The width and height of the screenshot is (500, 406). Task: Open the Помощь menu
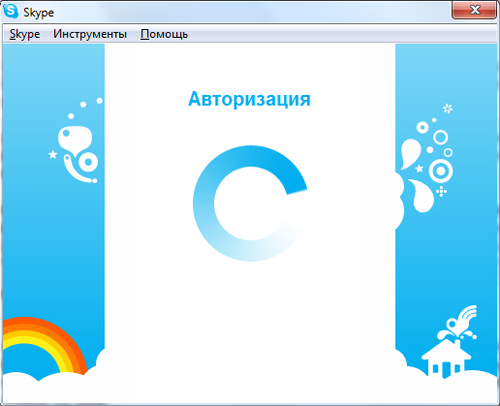click(x=164, y=34)
